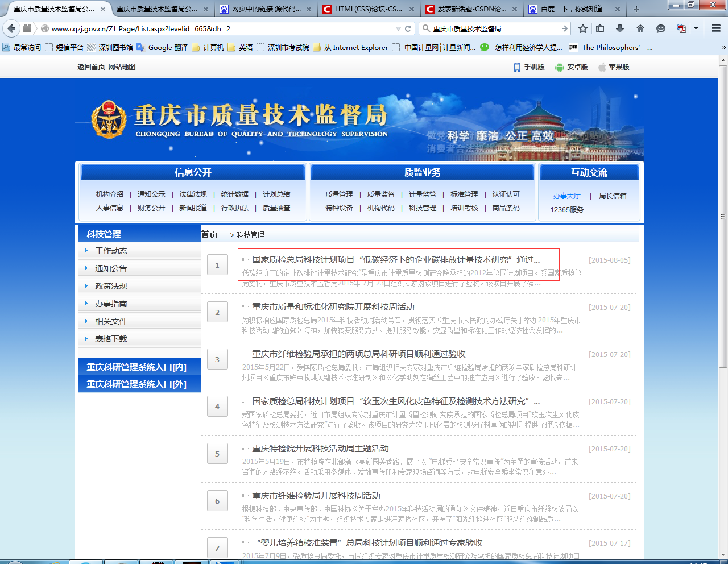Expand the bookmarks toolbar overflow chevron
Viewport: 728px width, 564px height.
click(x=723, y=48)
